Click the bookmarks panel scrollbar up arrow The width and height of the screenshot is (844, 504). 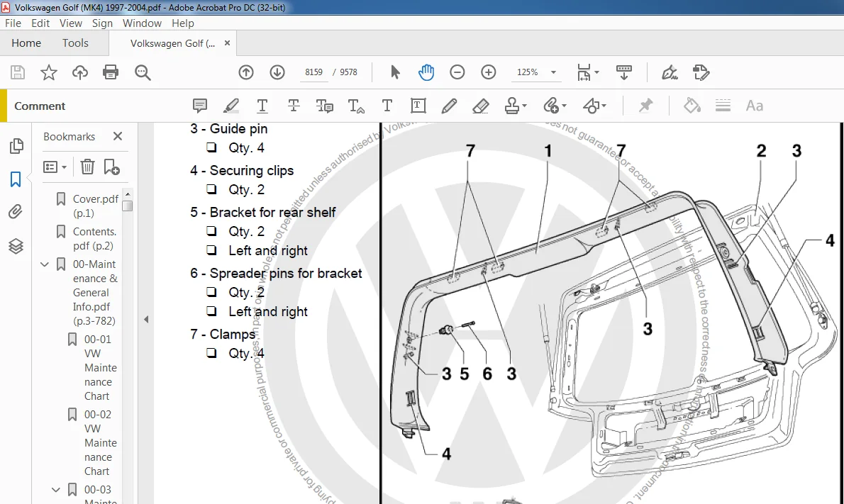128,194
